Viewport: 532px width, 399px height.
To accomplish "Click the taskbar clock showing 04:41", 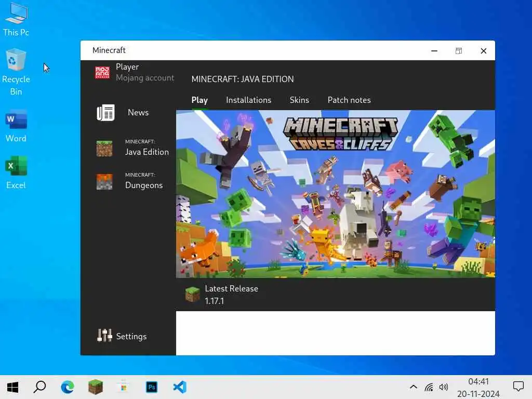I will click(x=478, y=381).
